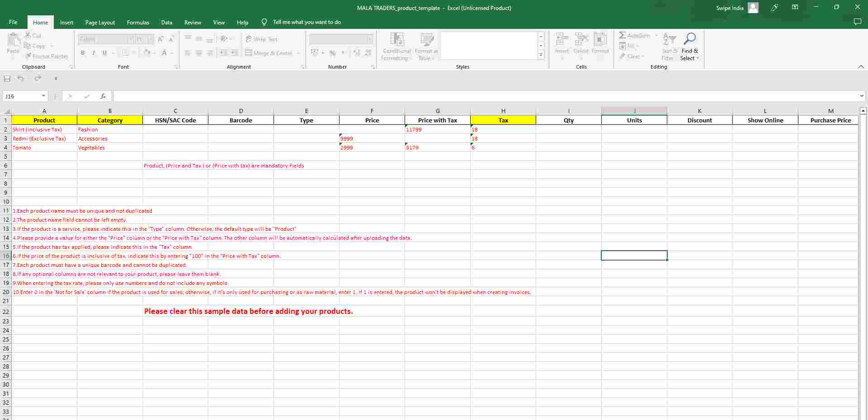Switch to the Insert tab
The width and height of the screenshot is (868, 420).
click(x=66, y=22)
